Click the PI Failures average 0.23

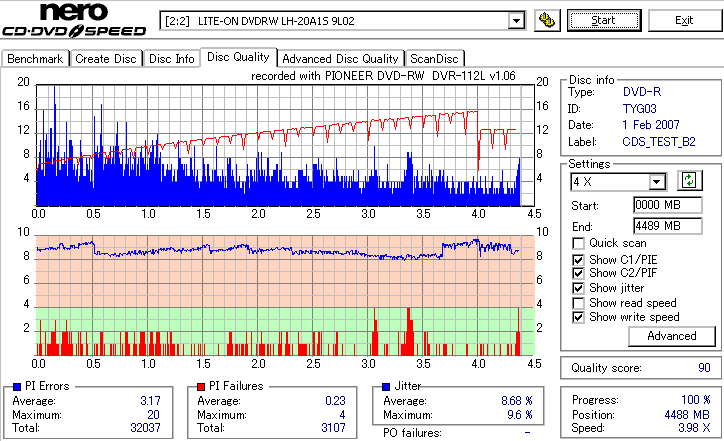tap(335, 401)
